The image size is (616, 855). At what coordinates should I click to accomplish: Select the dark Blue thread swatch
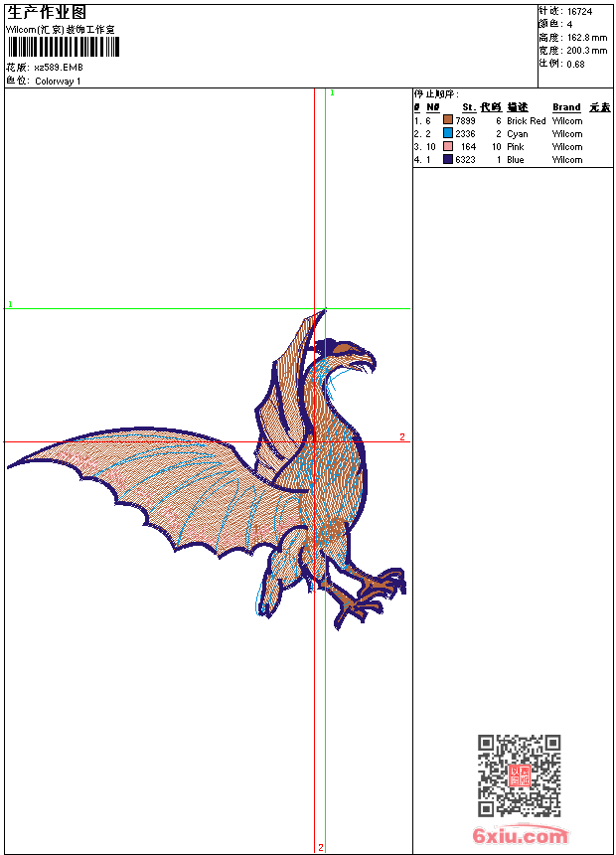[448, 160]
